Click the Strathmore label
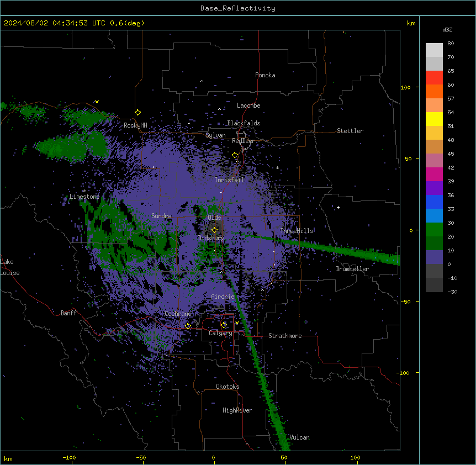Viewport: 476px width, 465px height. pos(285,336)
